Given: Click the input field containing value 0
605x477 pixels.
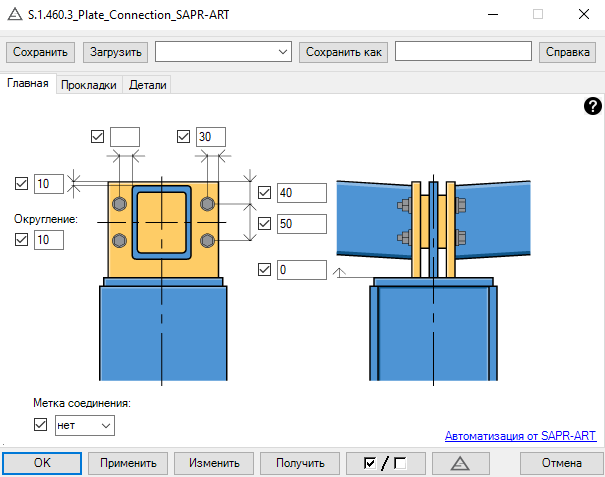Looking at the screenshot, I should click(302, 270).
